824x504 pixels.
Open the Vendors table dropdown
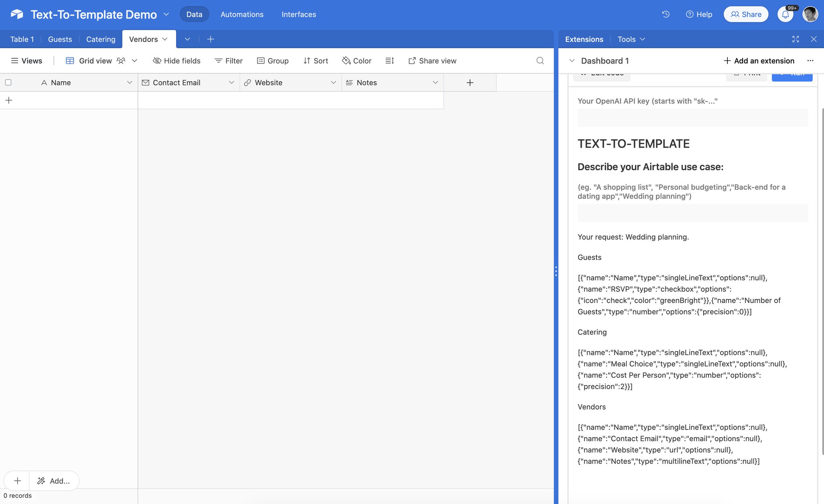point(165,39)
